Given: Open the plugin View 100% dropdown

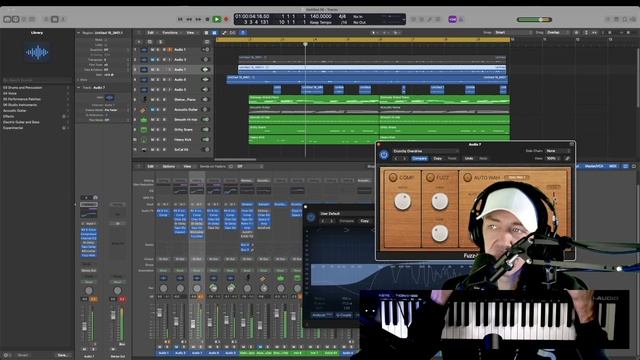Looking at the screenshot, I should [x=553, y=158].
